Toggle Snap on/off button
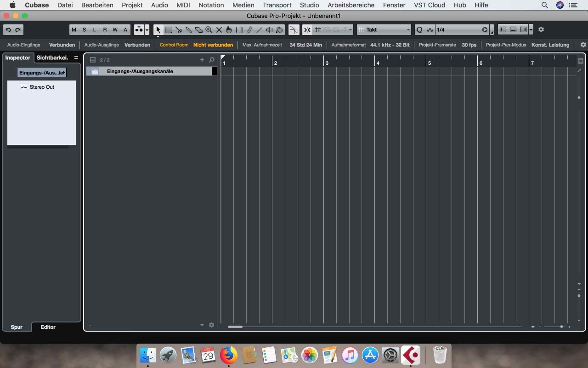The height and width of the screenshot is (368, 588). (307, 30)
